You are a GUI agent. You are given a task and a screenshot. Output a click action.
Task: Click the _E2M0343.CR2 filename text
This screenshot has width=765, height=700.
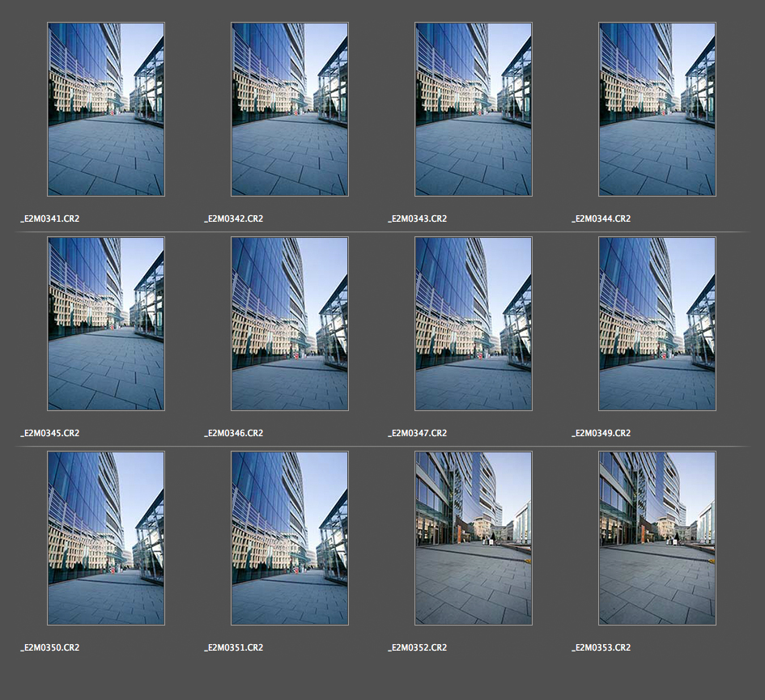418,218
